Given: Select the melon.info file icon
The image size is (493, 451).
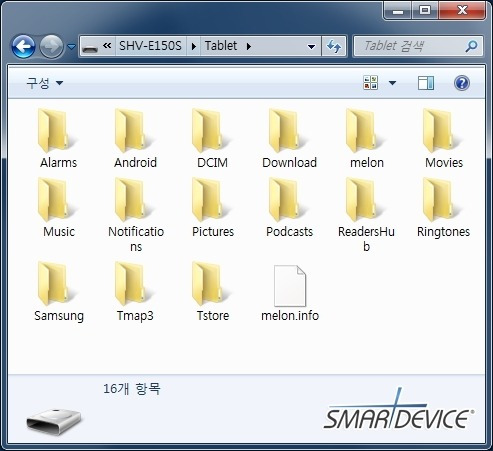Looking at the screenshot, I should click(290, 286).
